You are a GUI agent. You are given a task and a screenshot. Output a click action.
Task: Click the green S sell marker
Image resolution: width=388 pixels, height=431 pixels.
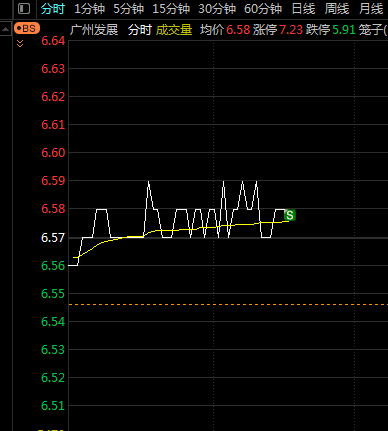pyautogui.click(x=290, y=215)
